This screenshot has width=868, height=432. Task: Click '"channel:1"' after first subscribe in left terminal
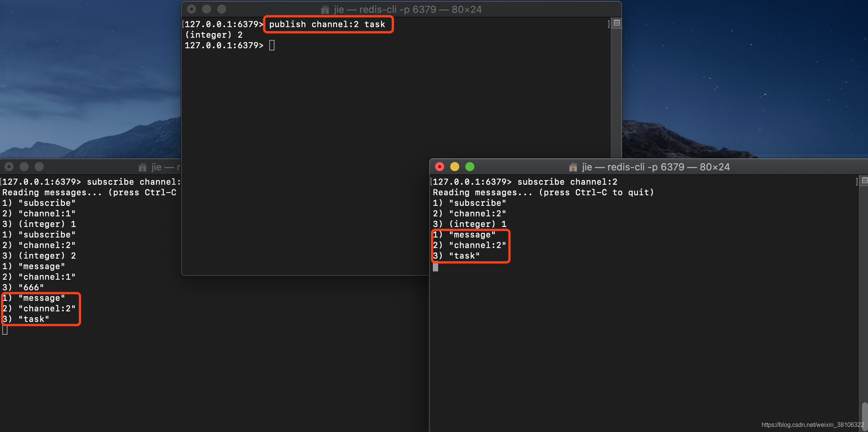39,213
